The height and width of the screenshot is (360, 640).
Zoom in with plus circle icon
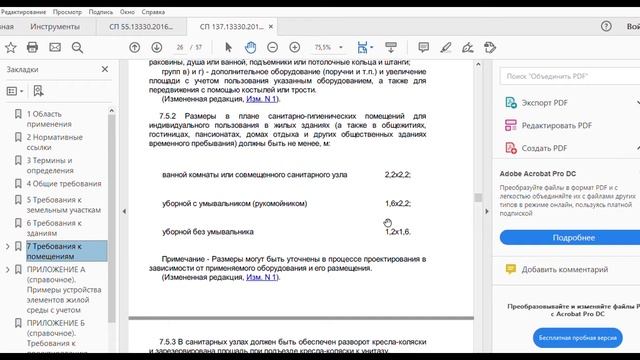click(x=295, y=48)
